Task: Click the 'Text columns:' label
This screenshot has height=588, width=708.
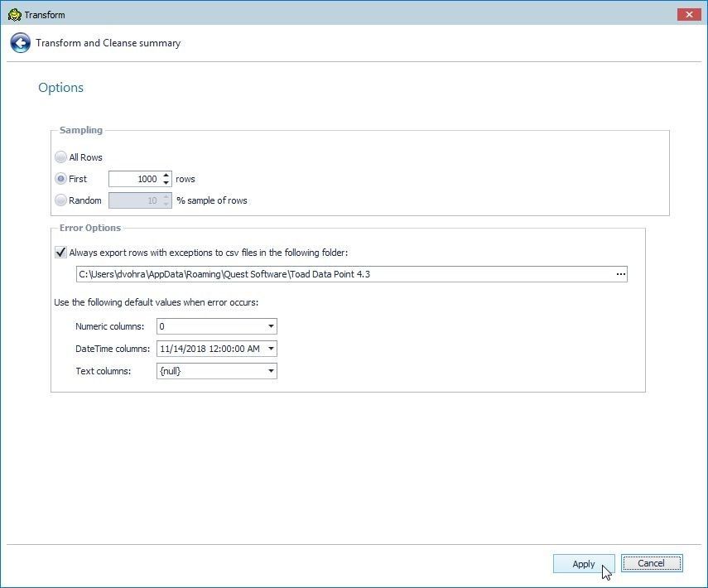Action: point(104,371)
